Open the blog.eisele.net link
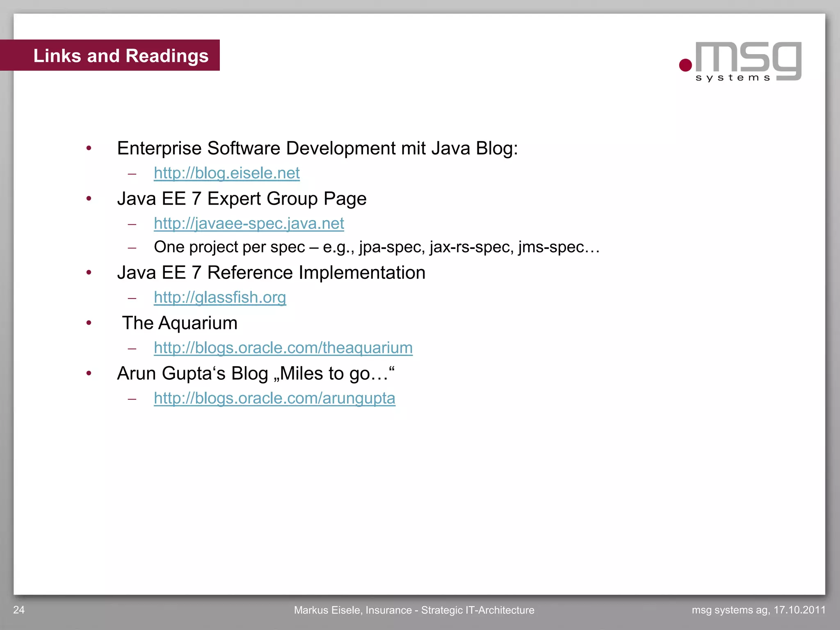This screenshot has height=630, width=840. tap(226, 173)
